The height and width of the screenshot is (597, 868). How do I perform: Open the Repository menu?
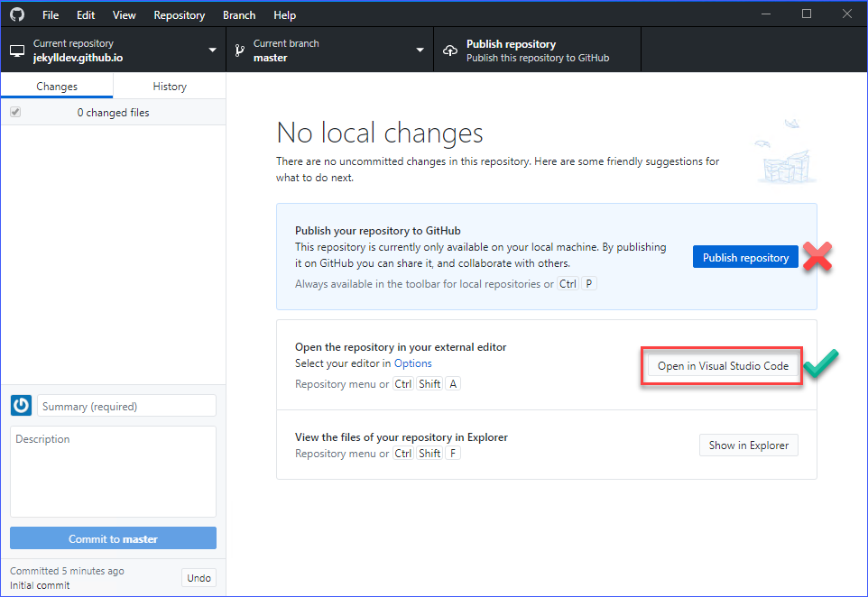(x=180, y=15)
